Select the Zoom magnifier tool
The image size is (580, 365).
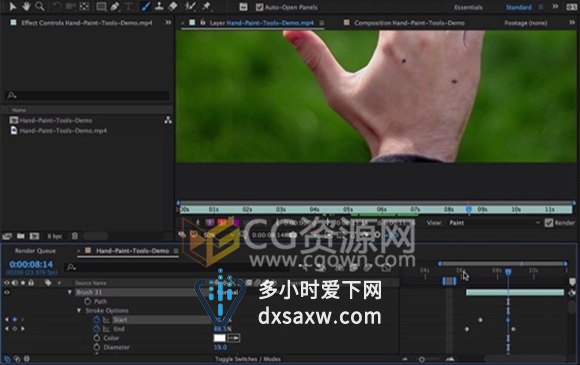pos(40,6)
